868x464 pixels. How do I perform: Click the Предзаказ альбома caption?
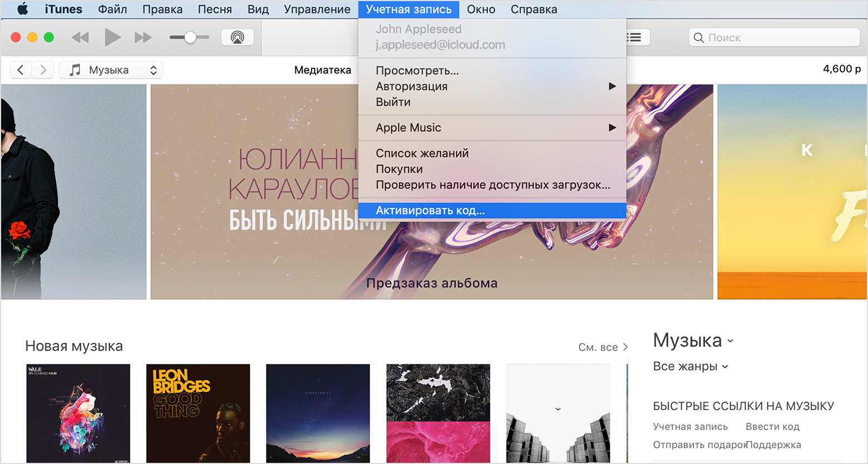[x=432, y=283]
